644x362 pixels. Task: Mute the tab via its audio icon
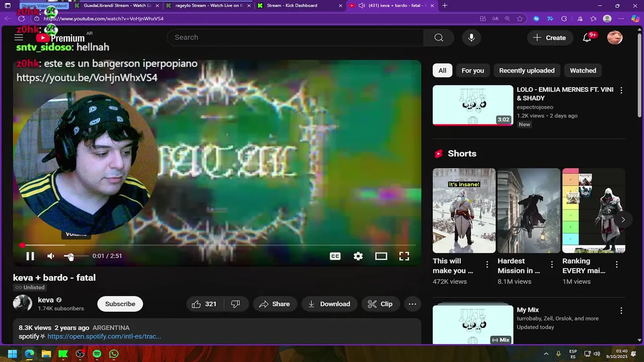coord(361,6)
